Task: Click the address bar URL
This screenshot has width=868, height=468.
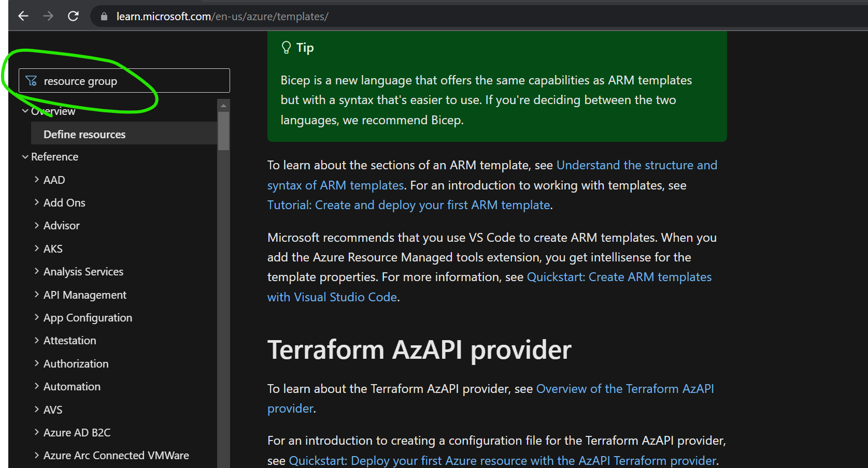Action: tap(222, 17)
